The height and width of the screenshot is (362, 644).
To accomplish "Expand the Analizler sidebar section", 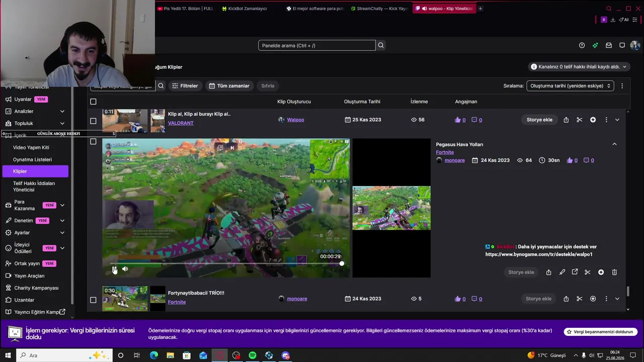I will [x=62, y=111].
